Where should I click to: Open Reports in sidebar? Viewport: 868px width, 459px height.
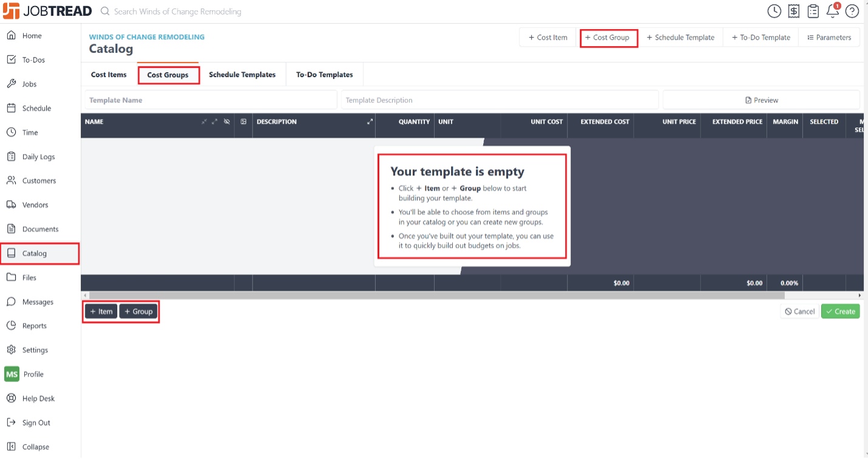(40, 326)
